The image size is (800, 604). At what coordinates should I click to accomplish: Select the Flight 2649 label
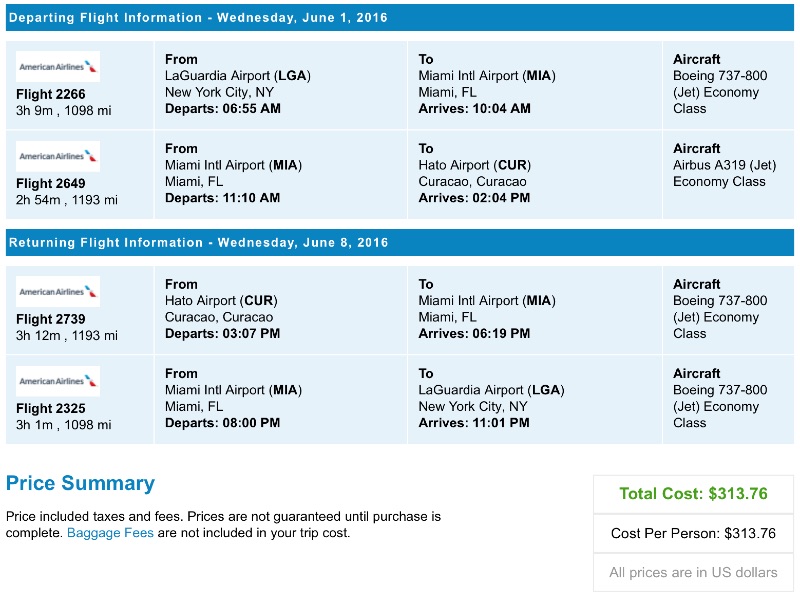[x=50, y=183]
